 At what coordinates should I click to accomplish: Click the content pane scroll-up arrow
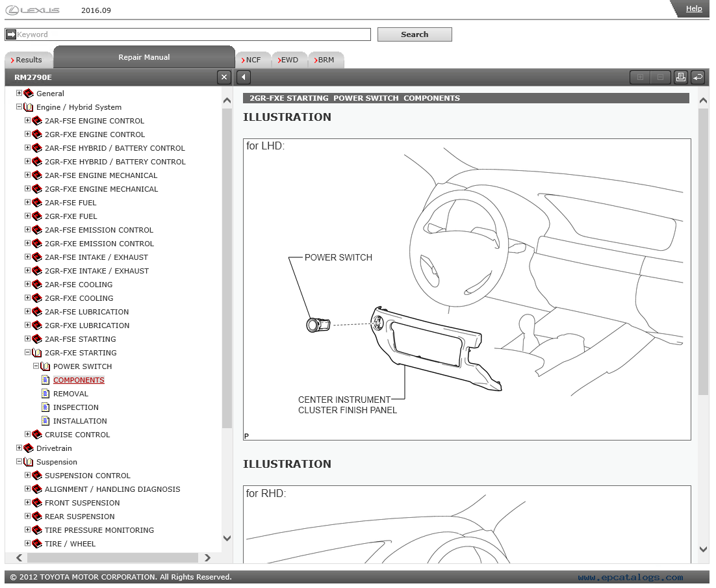[x=703, y=101]
